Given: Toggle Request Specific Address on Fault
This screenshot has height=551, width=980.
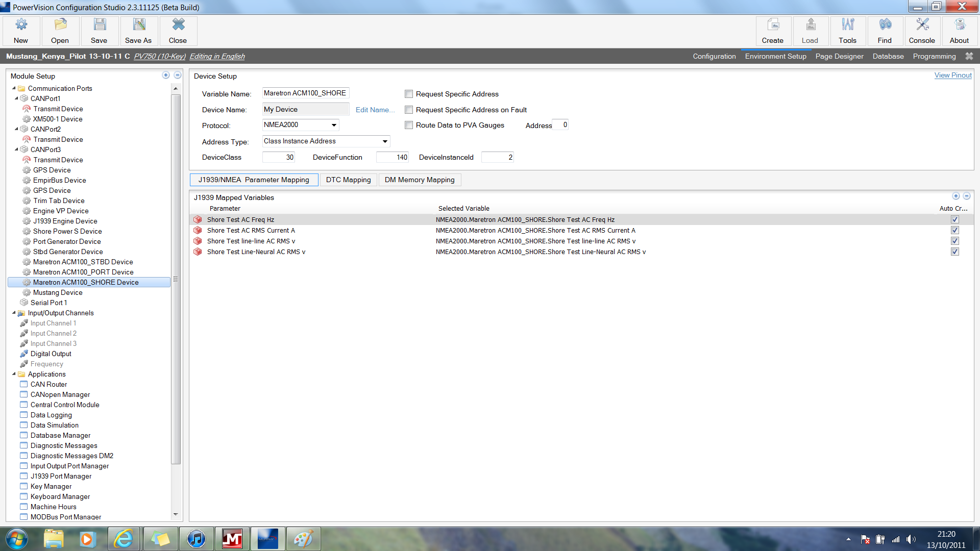Looking at the screenshot, I should point(408,109).
